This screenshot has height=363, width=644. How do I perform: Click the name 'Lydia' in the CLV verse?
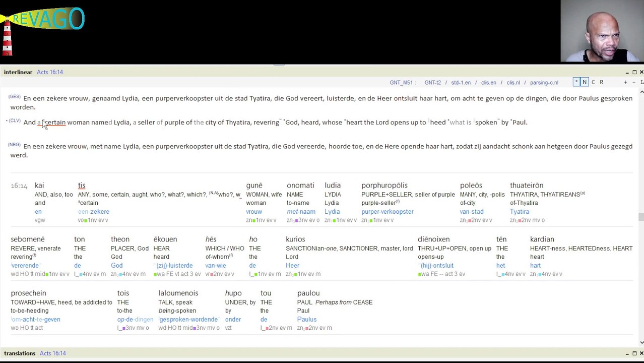point(121,123)
